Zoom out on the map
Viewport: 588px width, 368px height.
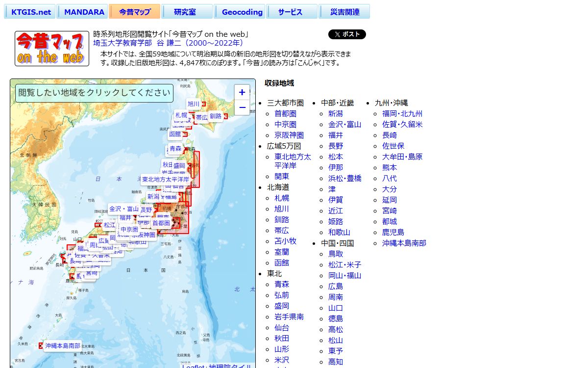242,107
